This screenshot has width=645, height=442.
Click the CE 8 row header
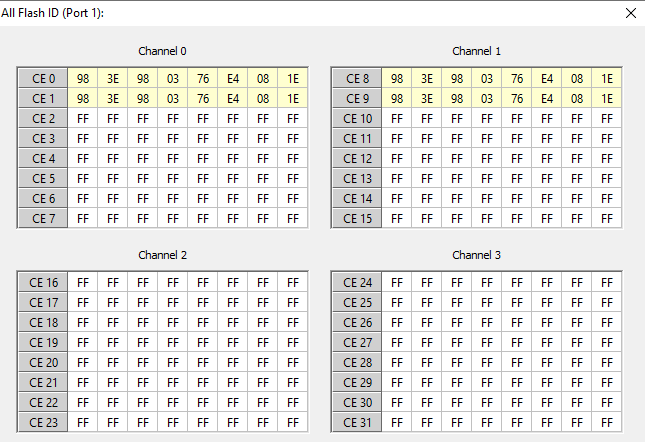[357, 78]
